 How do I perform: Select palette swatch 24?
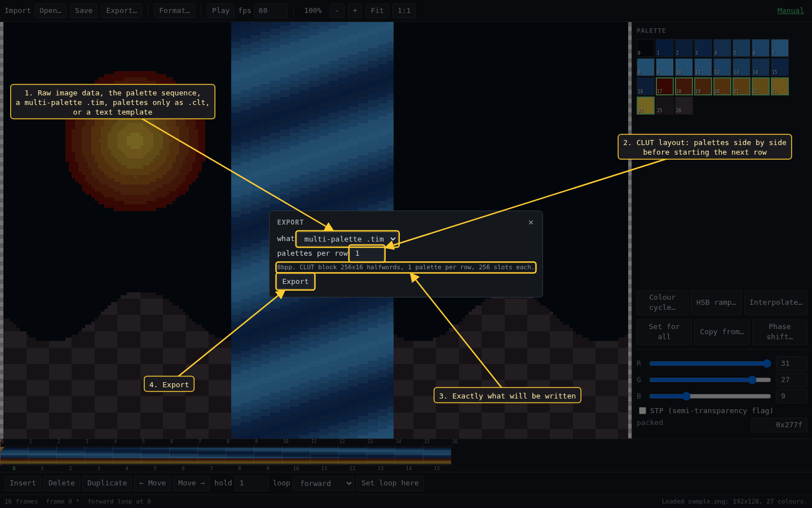[x=646, y=106]
